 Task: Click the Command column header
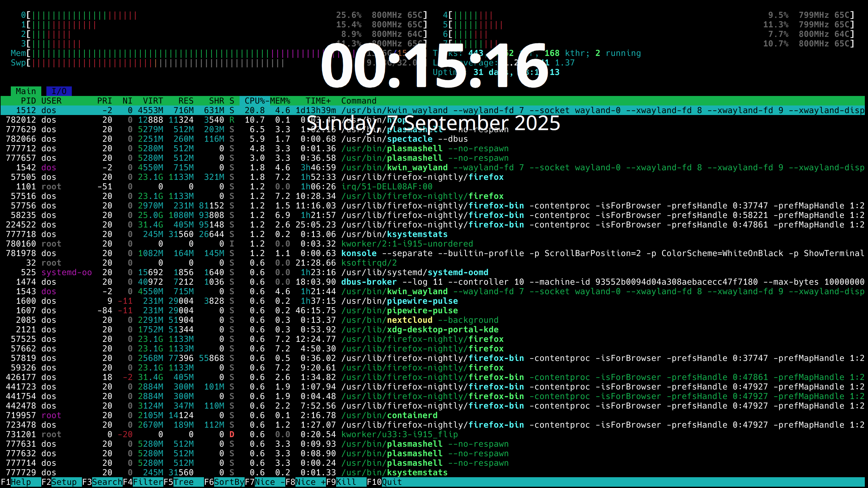tap(359, 101)
